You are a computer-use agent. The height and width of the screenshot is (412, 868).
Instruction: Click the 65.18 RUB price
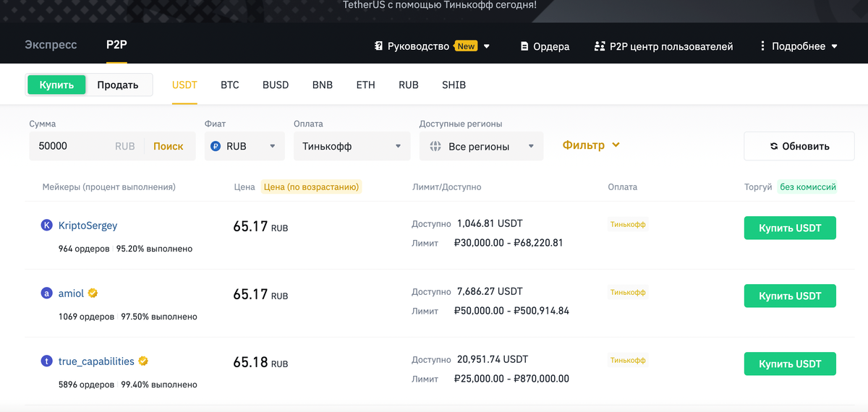(x=260, y=362)
